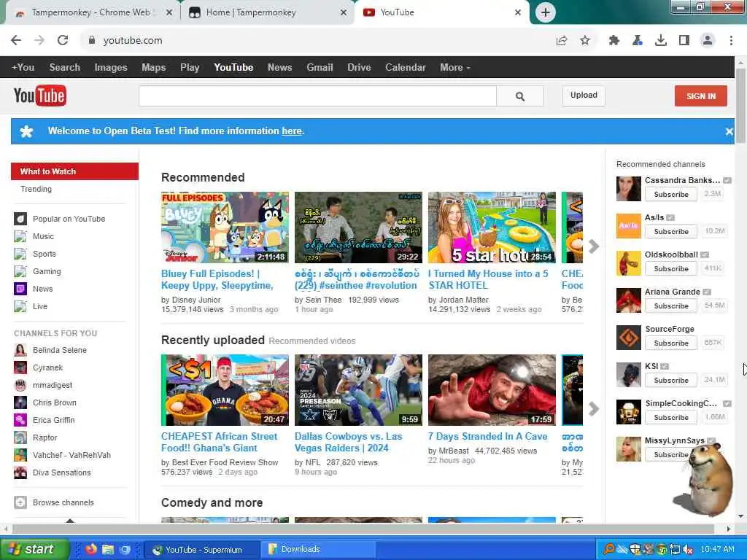Click the vertical page scrollbar
Image resolution: width=747 pixels, height=560 pixels.
[740, 106]
